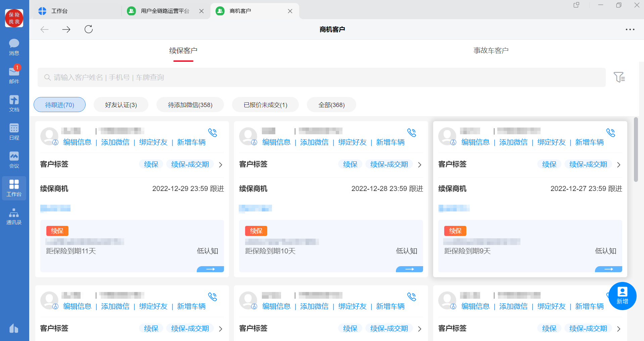The image size is (644, 341).
Task: Open the three-dot more options menu
Action: coord(630,30)
